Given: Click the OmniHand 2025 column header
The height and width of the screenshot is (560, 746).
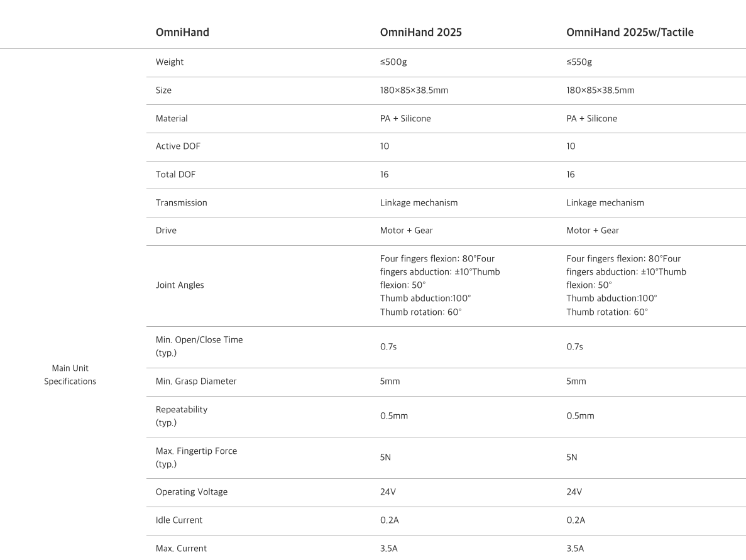Looking at the screenshot, I should (x=420, y=33).
